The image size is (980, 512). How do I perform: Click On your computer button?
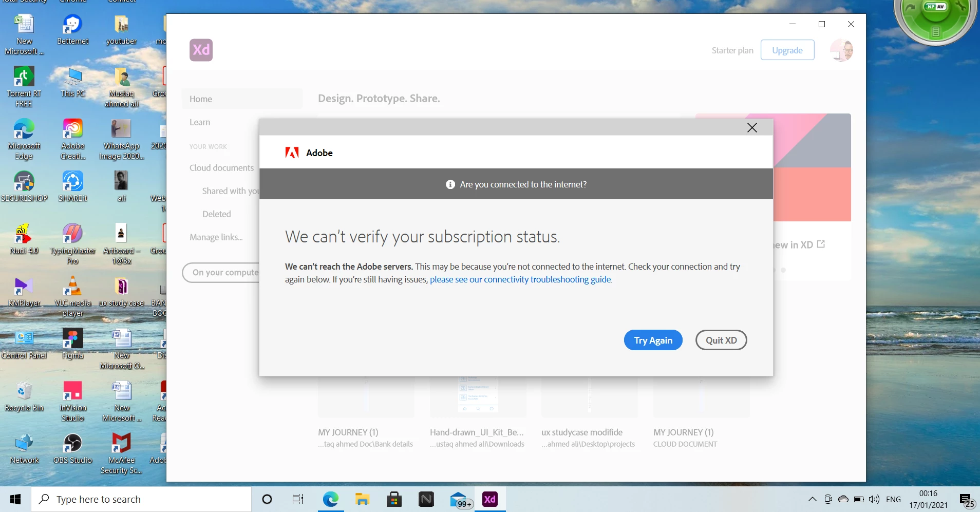[x=221, y=272]
